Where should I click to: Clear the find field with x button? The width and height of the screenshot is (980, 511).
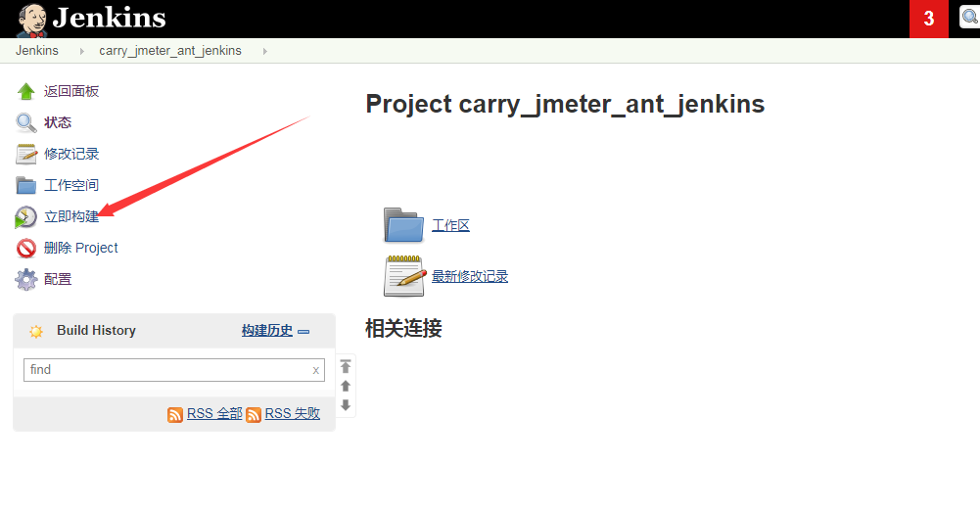tap(315, 370)
